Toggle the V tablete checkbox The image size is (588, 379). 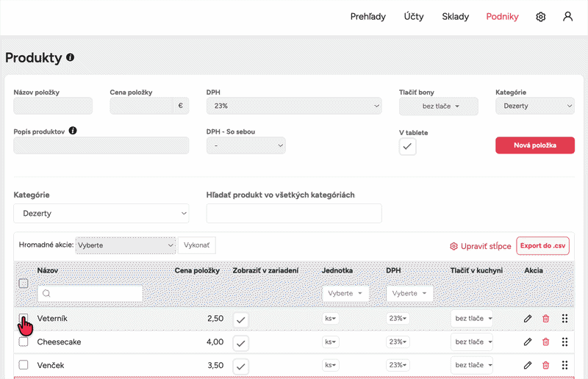coord(408,147)
